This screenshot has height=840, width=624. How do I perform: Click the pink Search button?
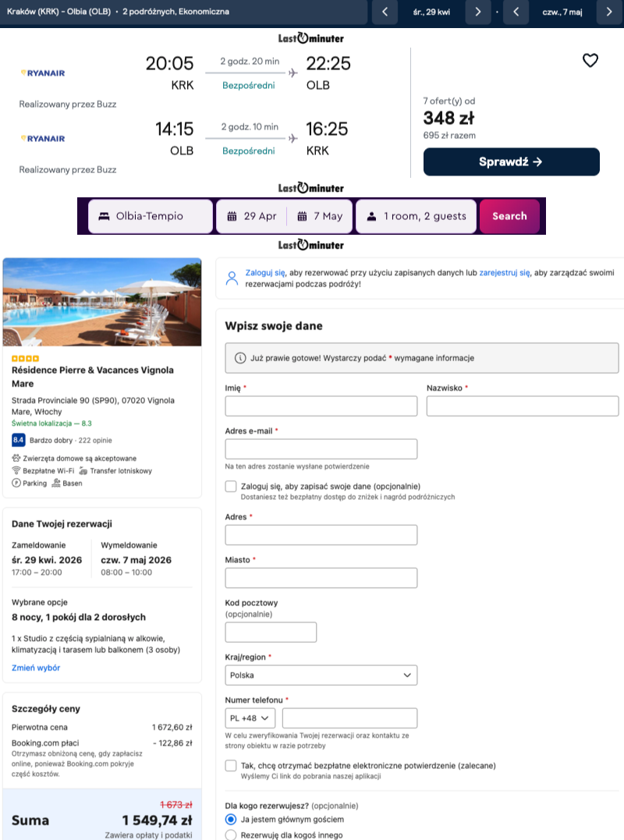(x=509, y=216)
